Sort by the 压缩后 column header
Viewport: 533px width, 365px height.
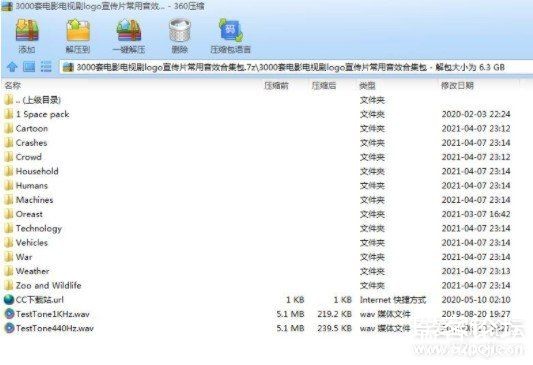(x=324, y=85)
